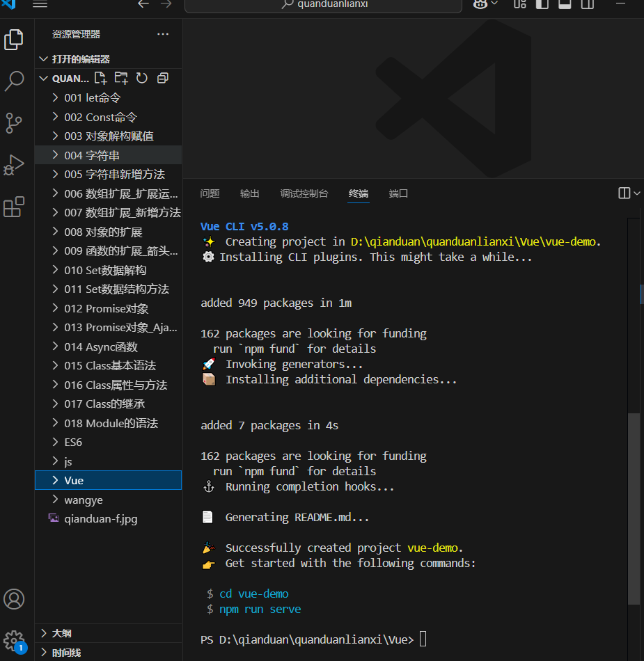Open Copilot dropdown arrow
Viewport: 644px width, 661px height.
pyautogui.click(x=495, y=3)
